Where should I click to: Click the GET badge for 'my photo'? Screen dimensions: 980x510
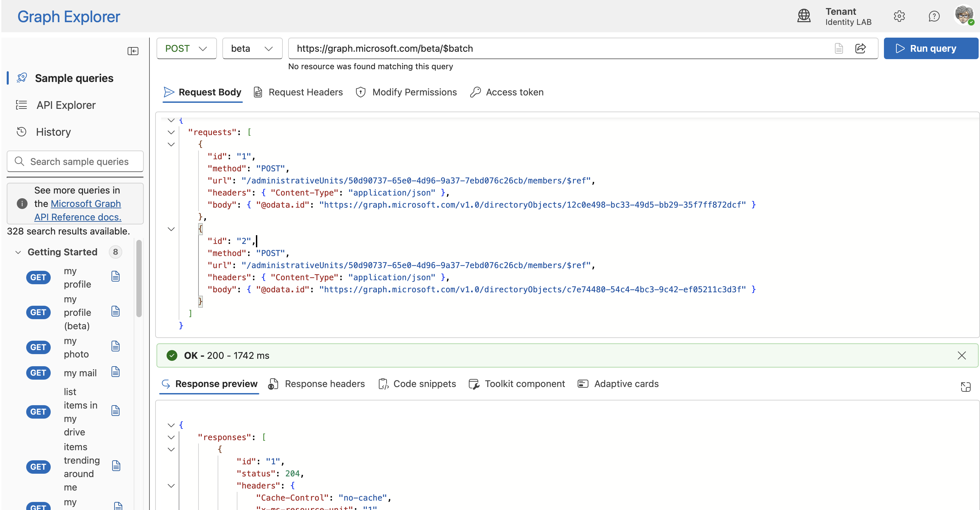click(x=38, y=347)
